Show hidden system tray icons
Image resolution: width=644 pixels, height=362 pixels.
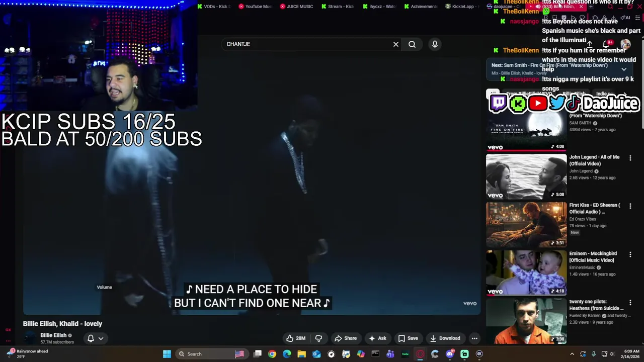pyautogui.click(x=572, y=354)
